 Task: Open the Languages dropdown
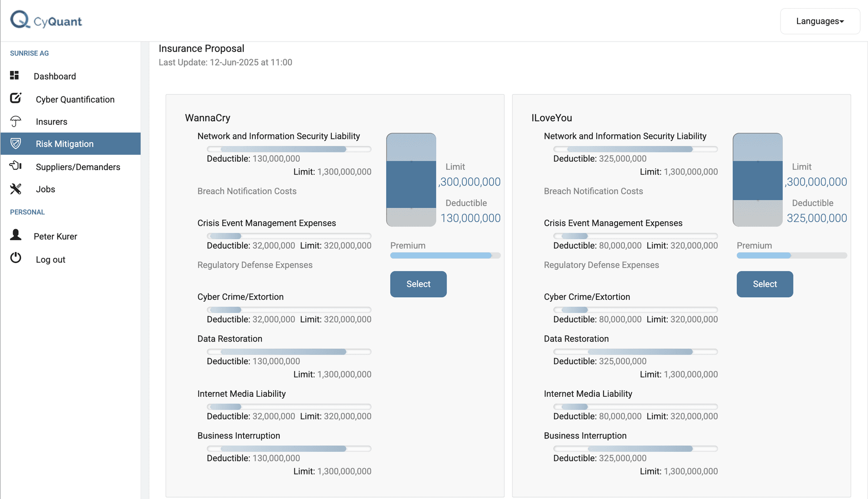tap(820, 21)
